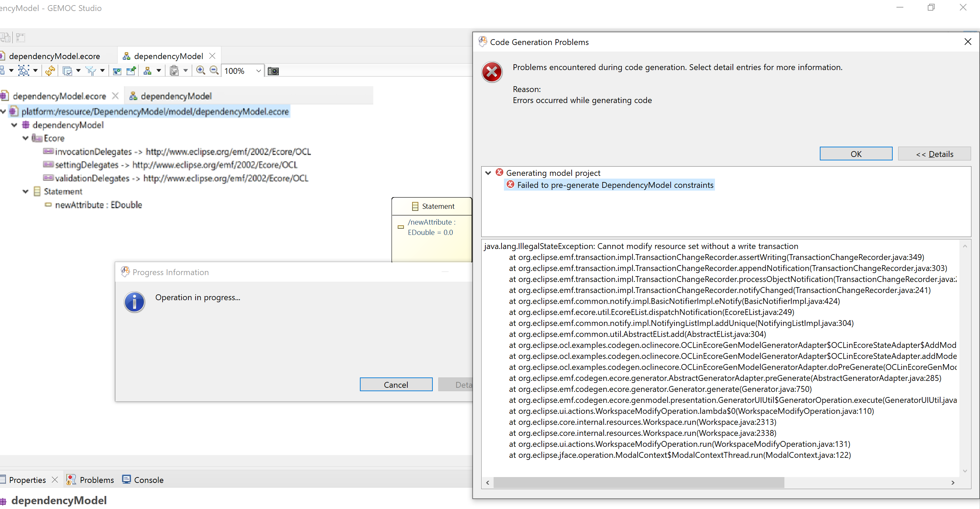Click the Code Generation Problems title icon
Viewport: 980px width, 509px height.
pyautogui.click(x=483, y=42)
